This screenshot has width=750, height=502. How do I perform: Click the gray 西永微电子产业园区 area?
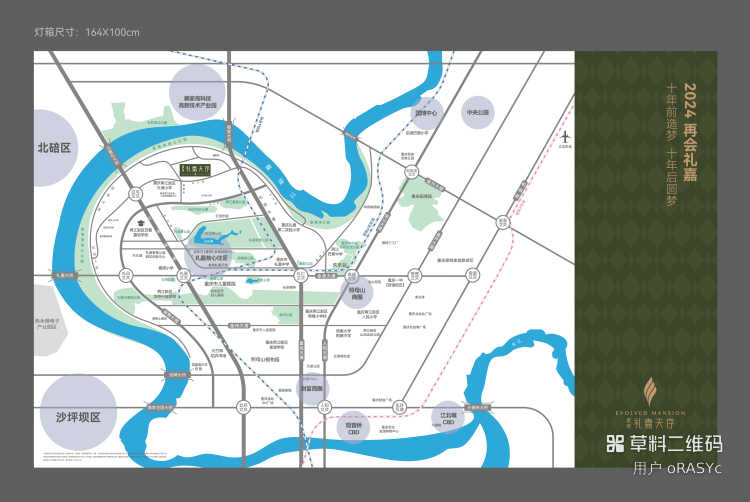point(49,321)
